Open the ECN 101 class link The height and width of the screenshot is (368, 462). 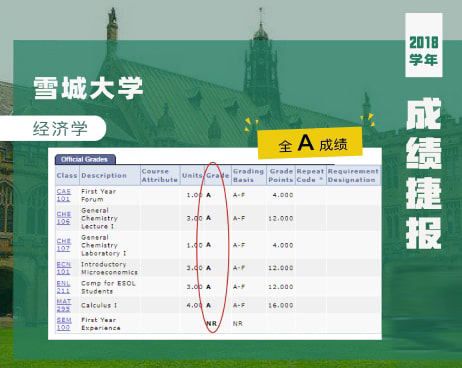[x=63, y=268]
